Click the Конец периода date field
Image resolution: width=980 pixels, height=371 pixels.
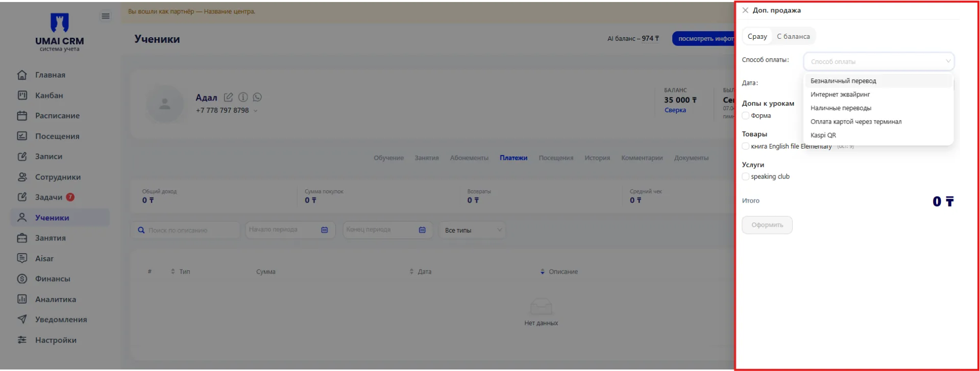coord(387,230)
